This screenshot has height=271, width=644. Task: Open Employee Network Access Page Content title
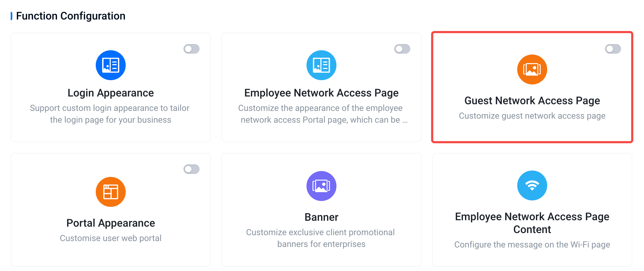coord(532,223)
